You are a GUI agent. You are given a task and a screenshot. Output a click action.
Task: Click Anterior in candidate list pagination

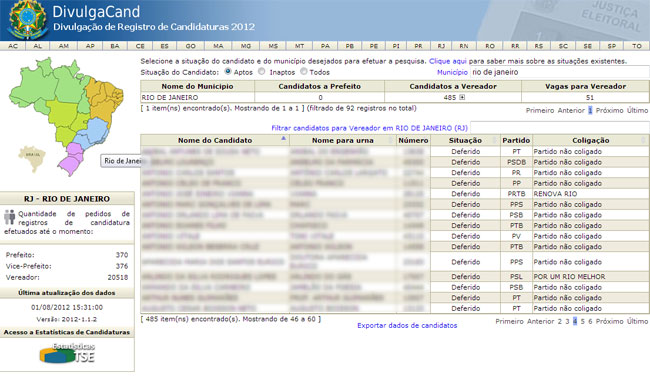point(541,321)
